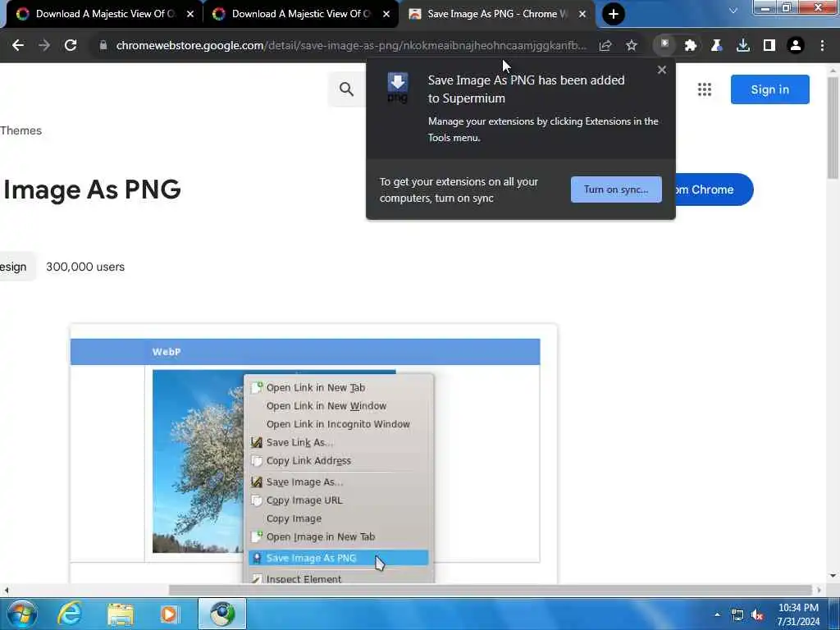Switch to first Download A Majestic View tab

(104, 14)
